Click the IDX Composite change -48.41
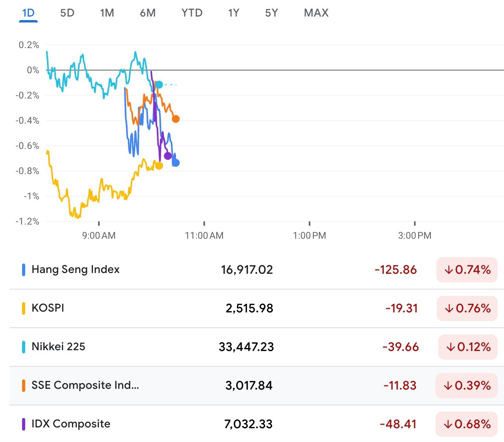504x442 pixels. 398,424
